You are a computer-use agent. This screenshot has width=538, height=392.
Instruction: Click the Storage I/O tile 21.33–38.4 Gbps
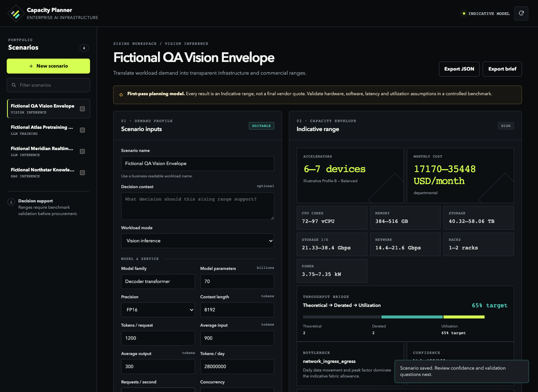[332, 245]
